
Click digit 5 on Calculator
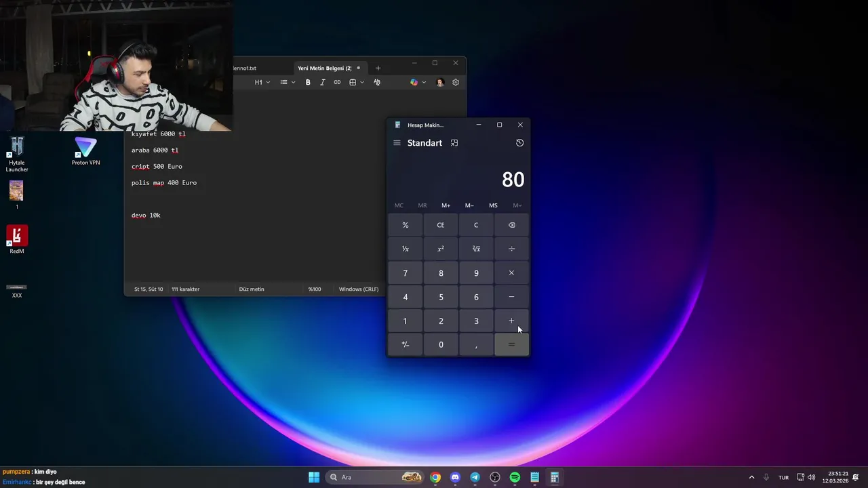click(441, 297)
